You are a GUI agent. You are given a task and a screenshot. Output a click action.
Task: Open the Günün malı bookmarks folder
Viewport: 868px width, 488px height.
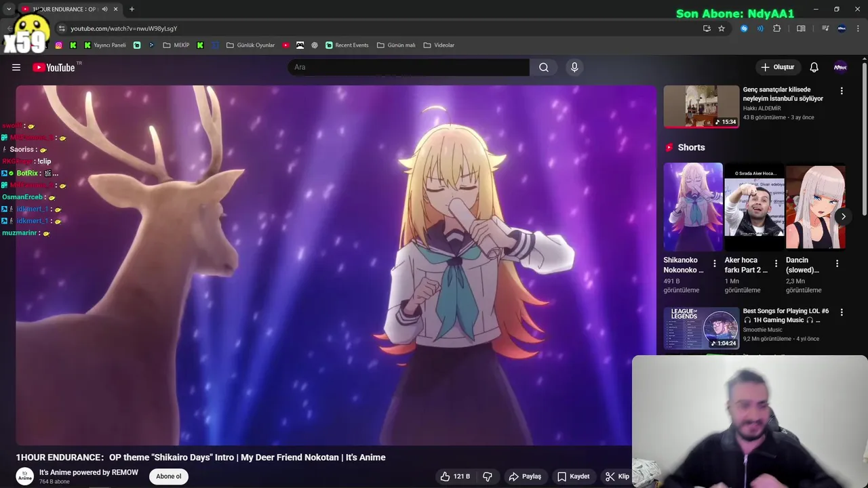(396, 45)
